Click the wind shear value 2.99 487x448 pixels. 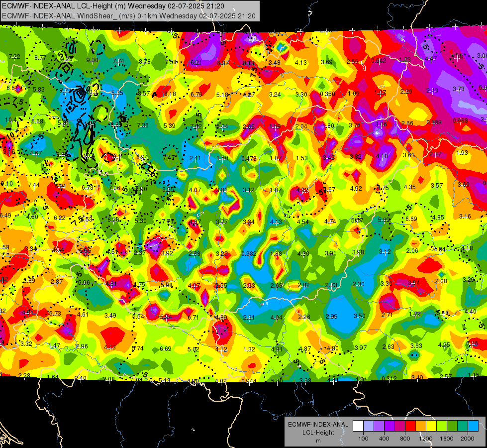pos(332,317)
